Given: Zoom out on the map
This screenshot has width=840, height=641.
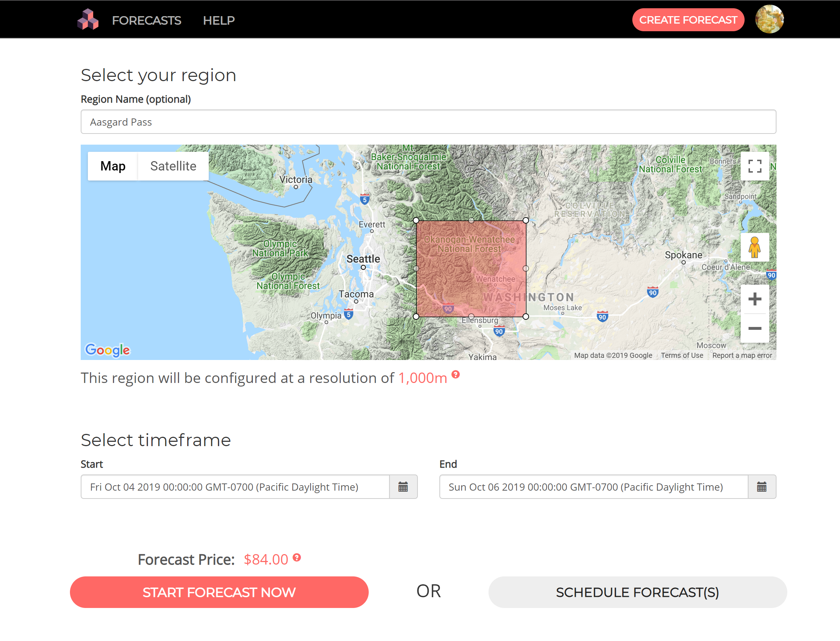Looking at the screenshot, I should pyautogui.click(x=754, y=328).
